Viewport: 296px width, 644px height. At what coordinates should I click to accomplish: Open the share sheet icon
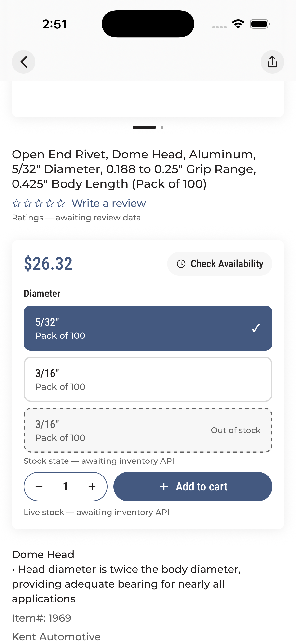pos(272,62)
